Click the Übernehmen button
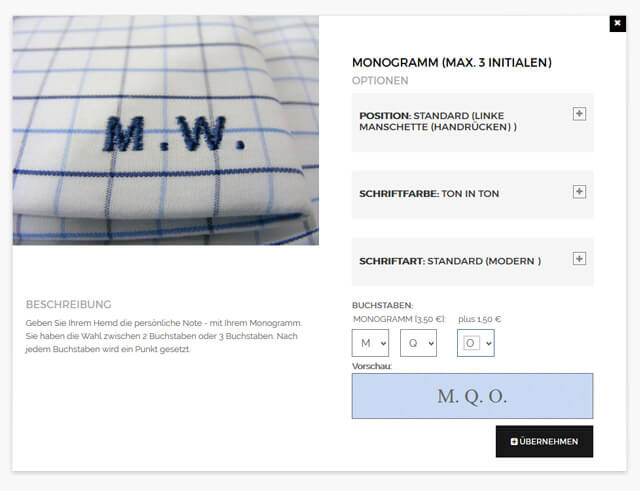This screenshot has width=640, height=491. [x=544, y=442]
